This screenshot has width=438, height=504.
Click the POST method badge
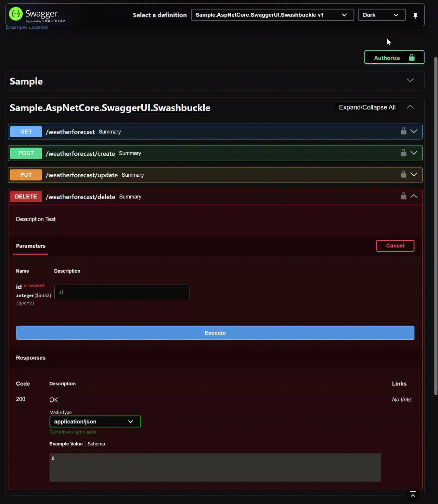(x=26, y=153)
